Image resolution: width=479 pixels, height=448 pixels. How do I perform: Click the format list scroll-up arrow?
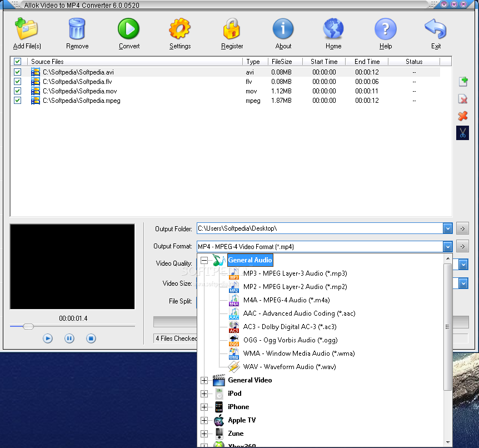coord(447,258)
